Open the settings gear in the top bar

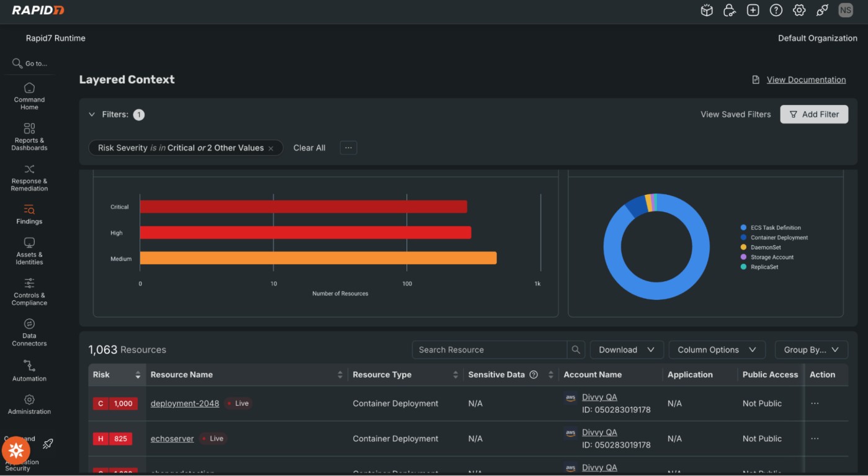tap(799, 10)
